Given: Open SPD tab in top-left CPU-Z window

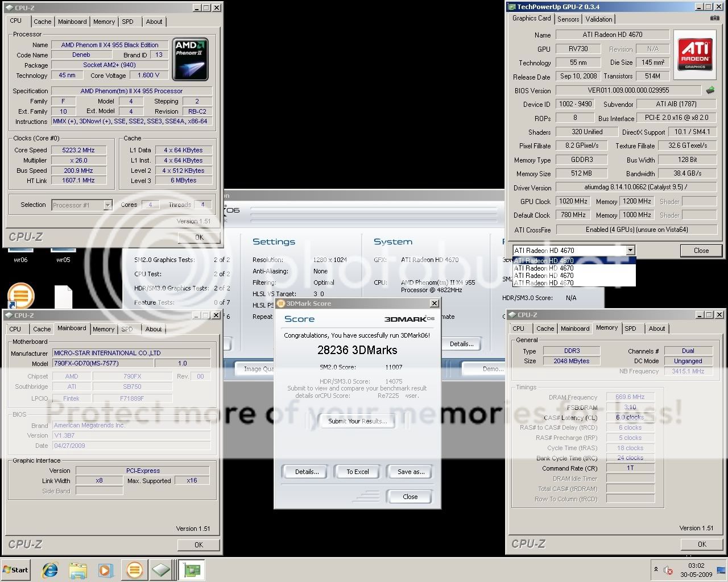Looking at the screenshot, I should 127,22.
